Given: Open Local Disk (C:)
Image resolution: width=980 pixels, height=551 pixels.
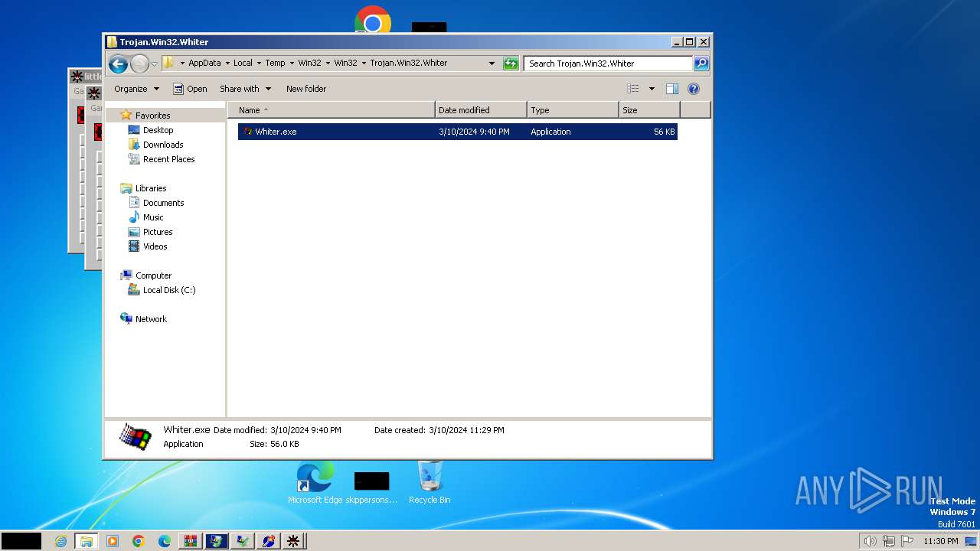Looking at the screenshot, I should tap(168, 290).
